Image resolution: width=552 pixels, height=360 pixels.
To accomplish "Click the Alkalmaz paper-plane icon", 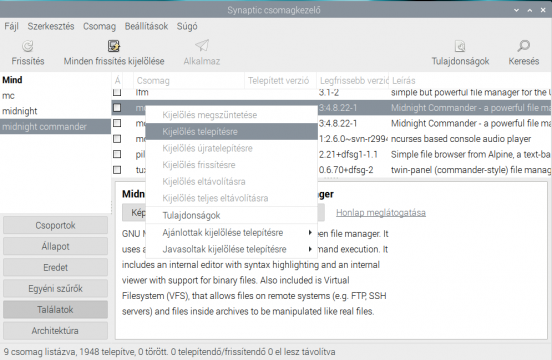I will click(202, 46).
